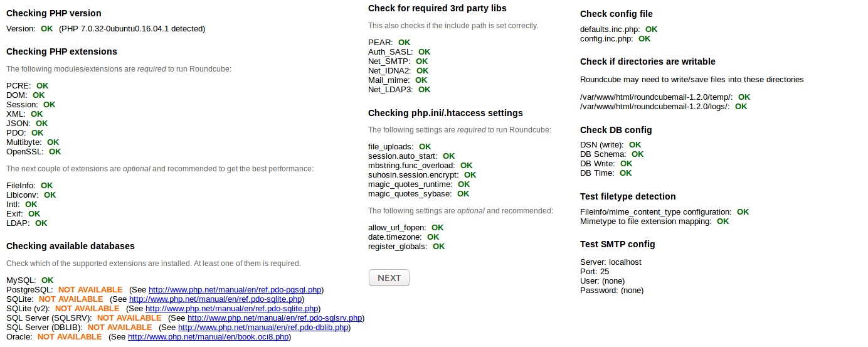868x347 pixels.
Task: Click the Net_SMTP library row
Action: pyautogui.click(x=398, y=61)
